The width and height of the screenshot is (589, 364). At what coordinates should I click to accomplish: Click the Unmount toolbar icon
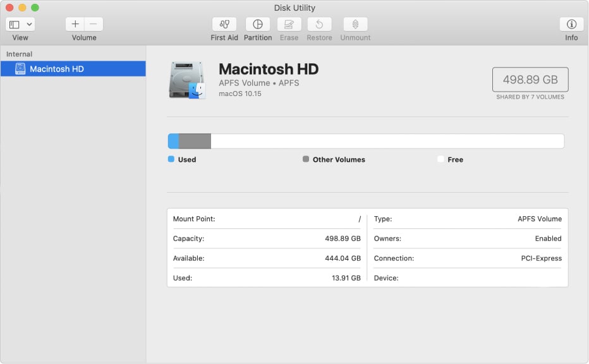click(355, 24)
